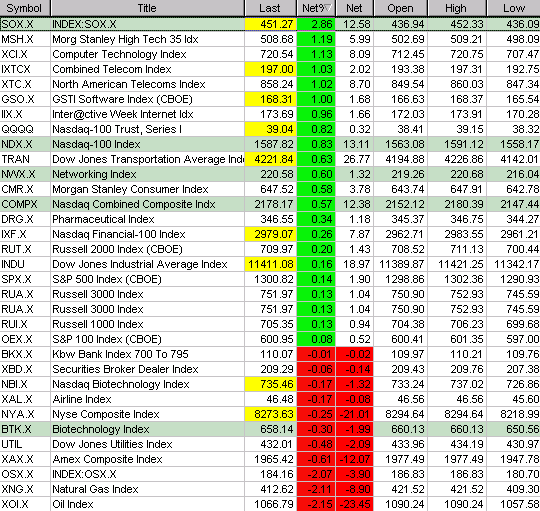This screenshot has width=540, height=511.
Task: Click OEX.X net percent 0.08
Action: click(x=316, y=339)
